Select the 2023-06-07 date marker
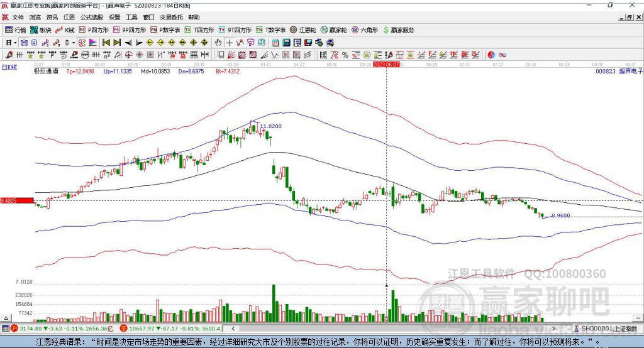 tap(386, 65)
